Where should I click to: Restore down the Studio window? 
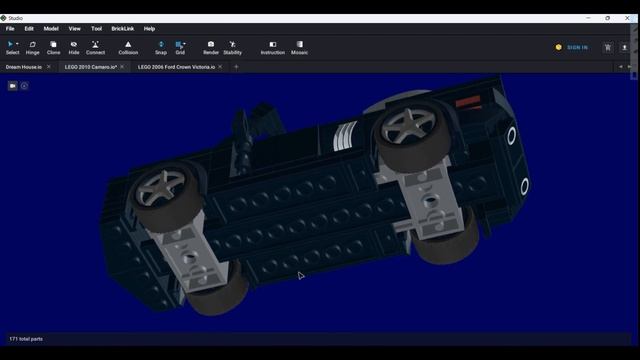(x=608, y=18)
